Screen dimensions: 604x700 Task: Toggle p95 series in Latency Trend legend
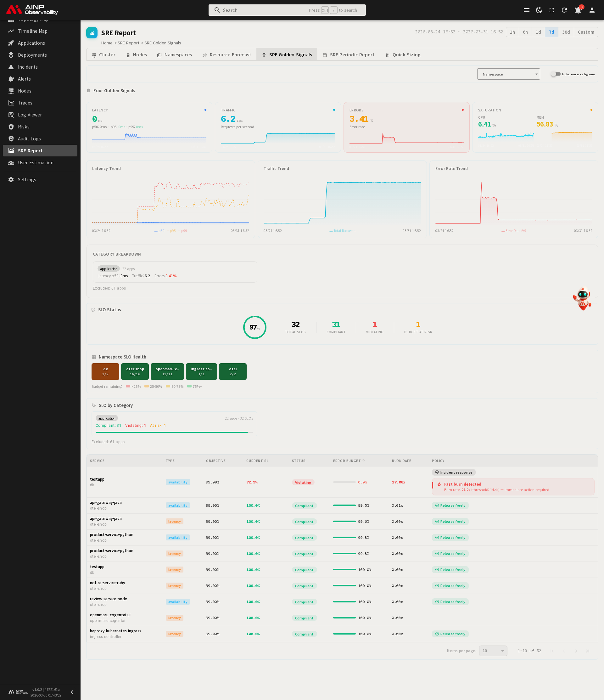(x=172, y=231)
